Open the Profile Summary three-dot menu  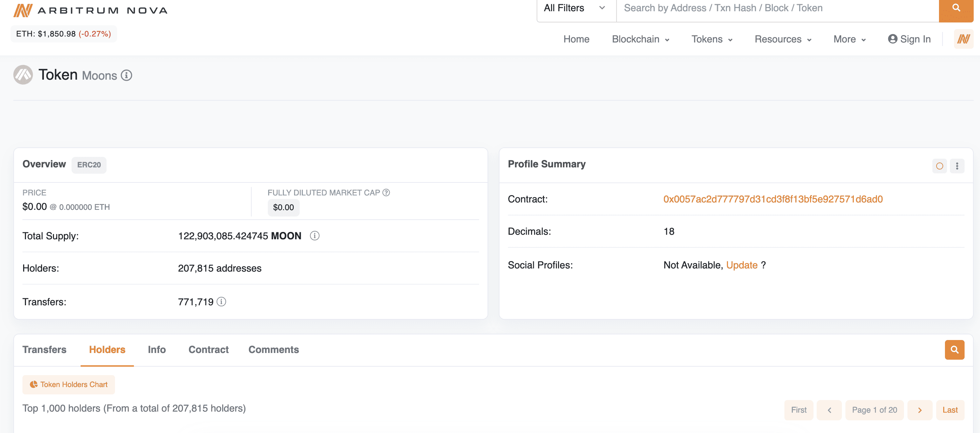tap(957, 166)
